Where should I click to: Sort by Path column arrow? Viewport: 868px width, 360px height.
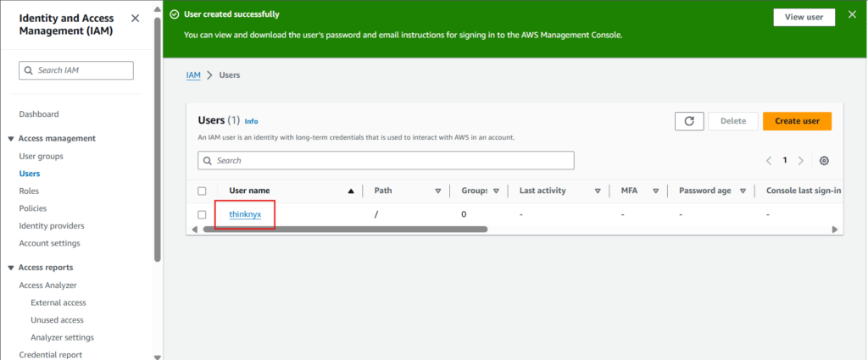point(438,191)
